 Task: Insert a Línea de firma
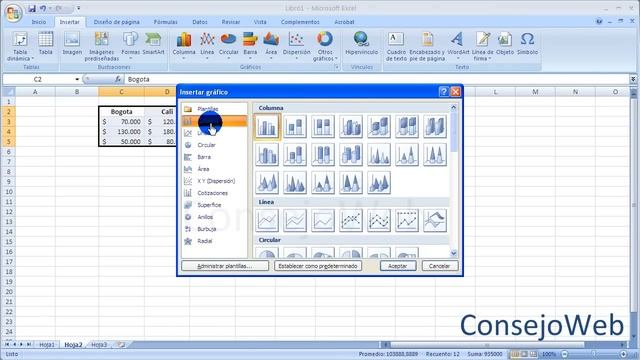(x=483, y=47)
